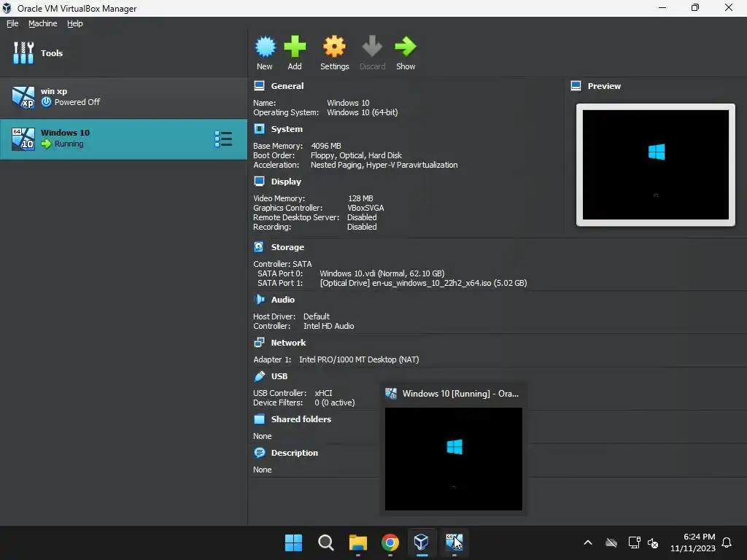Click 'Windows 10 [Running]' thumbnail title
The width and height of the screenshot is (747, 560).
pos(461,394)
